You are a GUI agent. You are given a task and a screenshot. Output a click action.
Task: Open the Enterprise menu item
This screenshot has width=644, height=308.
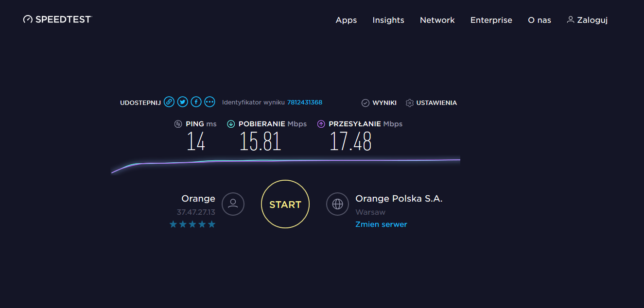[x=491, y=20]
